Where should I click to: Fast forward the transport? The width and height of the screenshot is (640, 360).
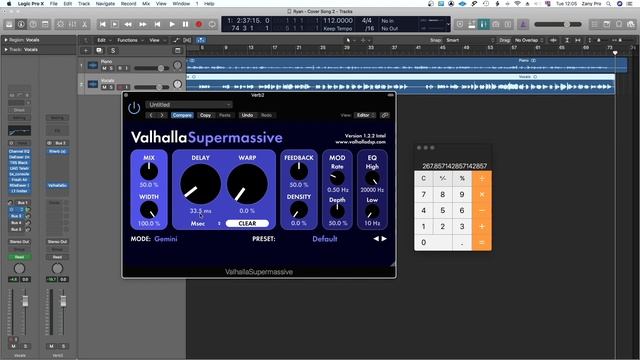[x=143, y=24]
